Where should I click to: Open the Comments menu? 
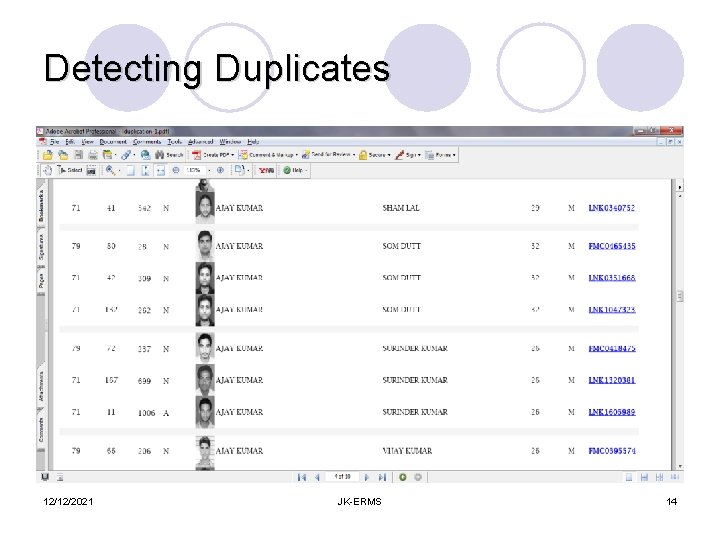pos(147,142)
